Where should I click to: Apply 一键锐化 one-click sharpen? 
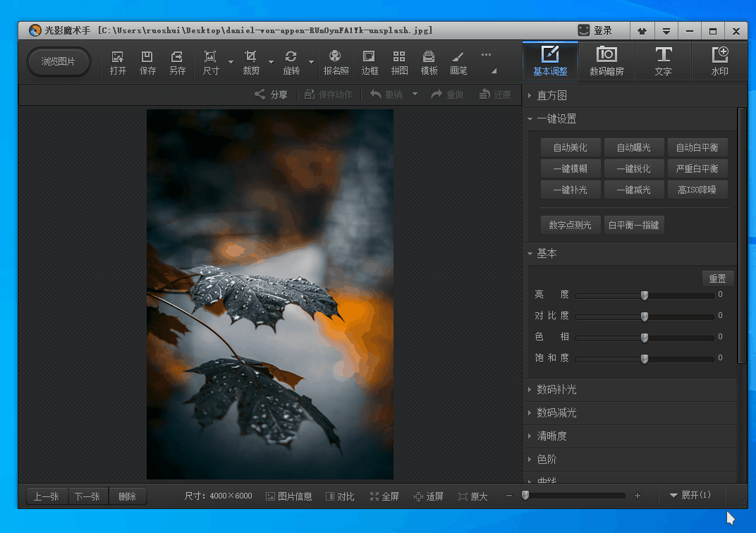pyautogui.click(x=634, y=169)
